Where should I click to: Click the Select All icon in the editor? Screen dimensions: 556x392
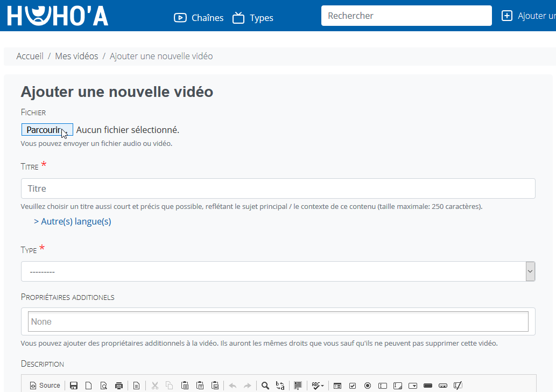click(x=298, y=386)
